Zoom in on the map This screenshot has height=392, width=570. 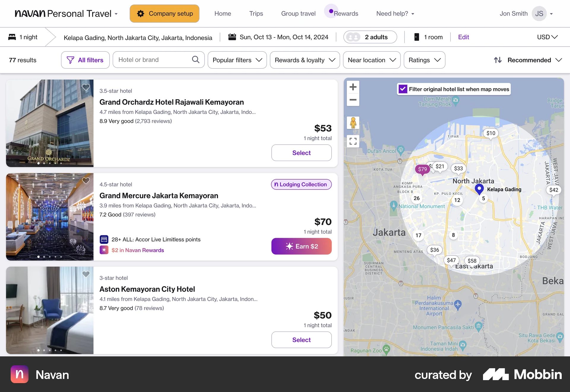click(x=353, y=87)
